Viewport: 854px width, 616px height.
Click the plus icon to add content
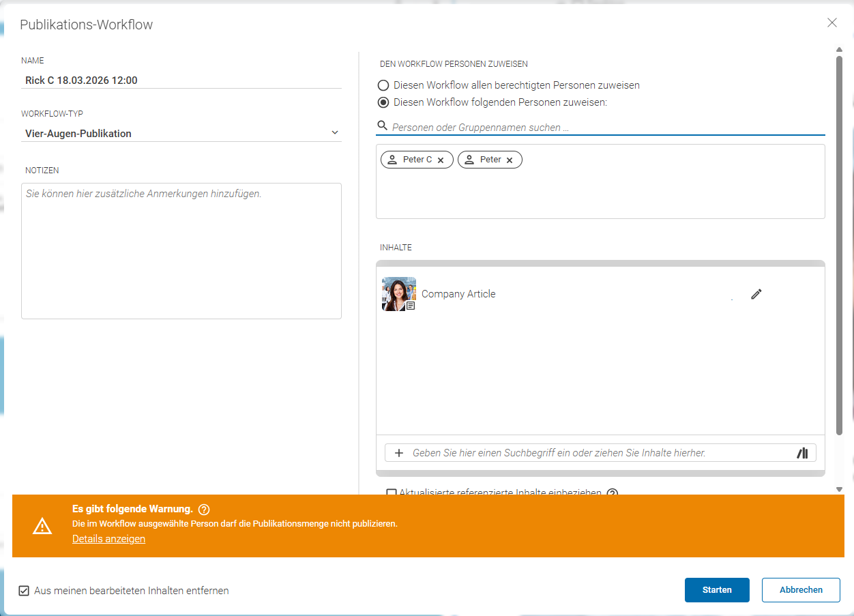(x=399, y=453)
